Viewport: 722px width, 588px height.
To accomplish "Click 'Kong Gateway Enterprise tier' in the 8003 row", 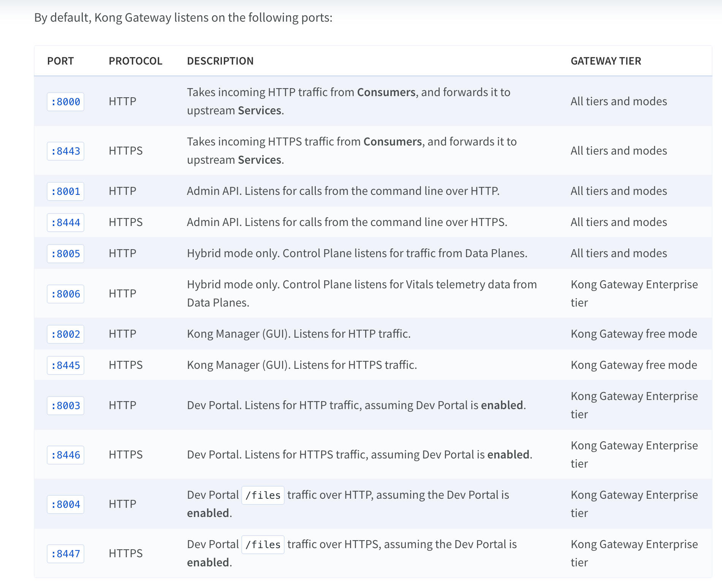I will 634,405.
